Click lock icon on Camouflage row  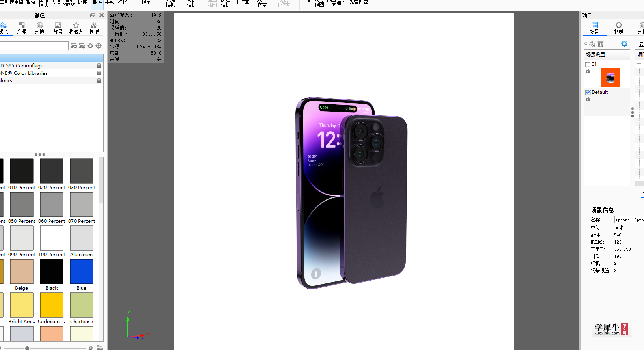(99, 66)
